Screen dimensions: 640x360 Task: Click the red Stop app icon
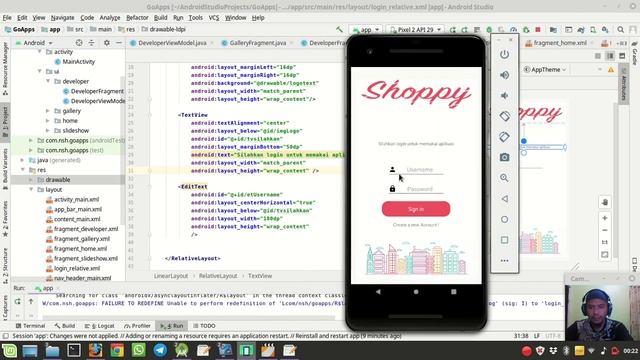point(538,30)
